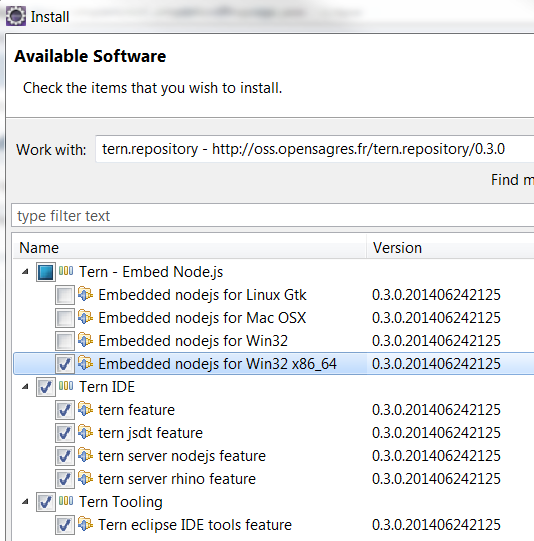Select the Embedded nodejs for Mac OSX row
Viewport: 534px width, 541px height.
[x=202, y=318]
